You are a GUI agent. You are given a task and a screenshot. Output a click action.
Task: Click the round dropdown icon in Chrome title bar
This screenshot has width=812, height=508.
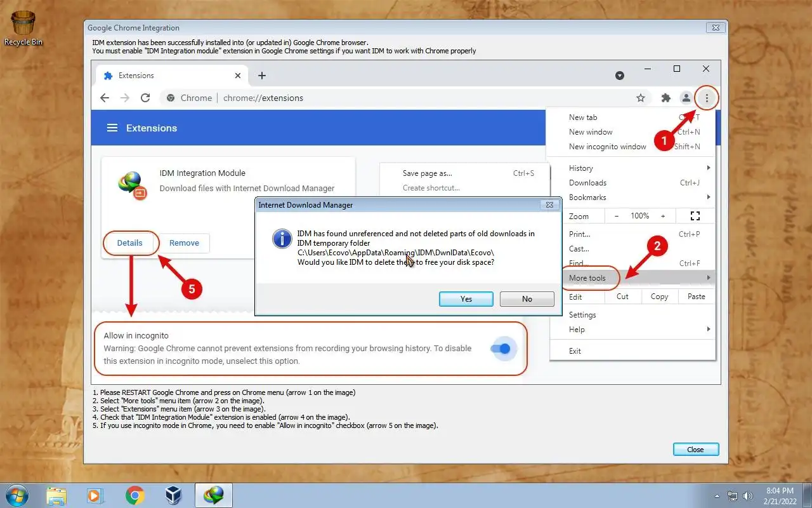click(x=620, y=76)
